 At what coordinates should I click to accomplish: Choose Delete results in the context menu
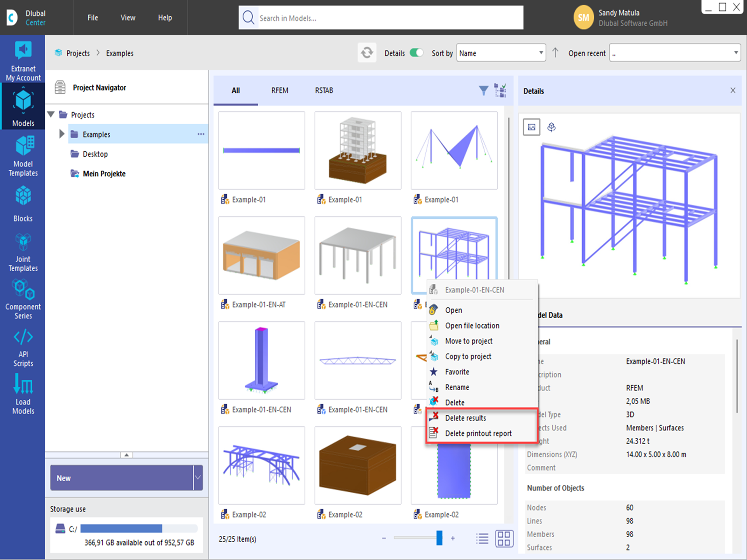click(x=482, y=418)
